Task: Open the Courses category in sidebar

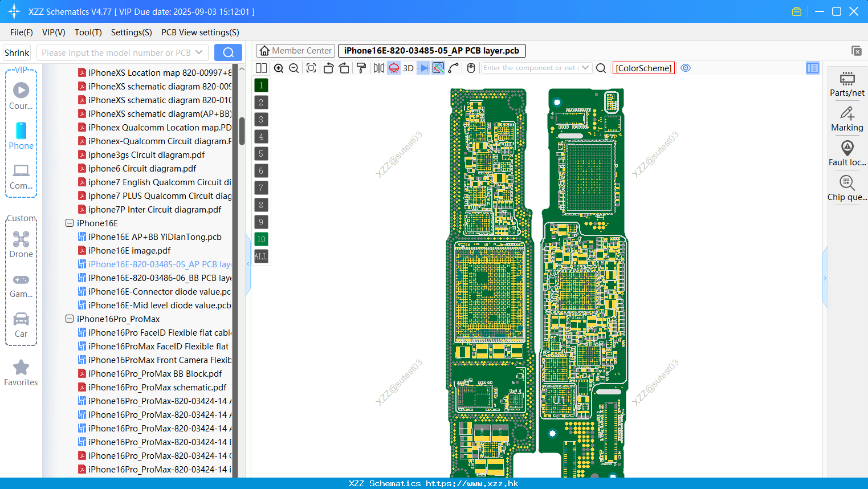Action: (21, 96)
